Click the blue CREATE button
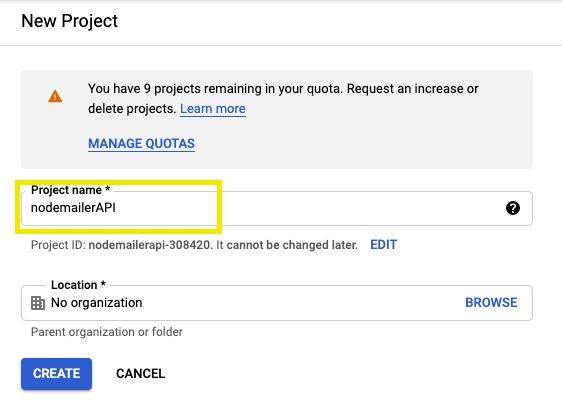The height and width of the screenshot is (409, 562). pyautogui.click(x=56, y=374)
